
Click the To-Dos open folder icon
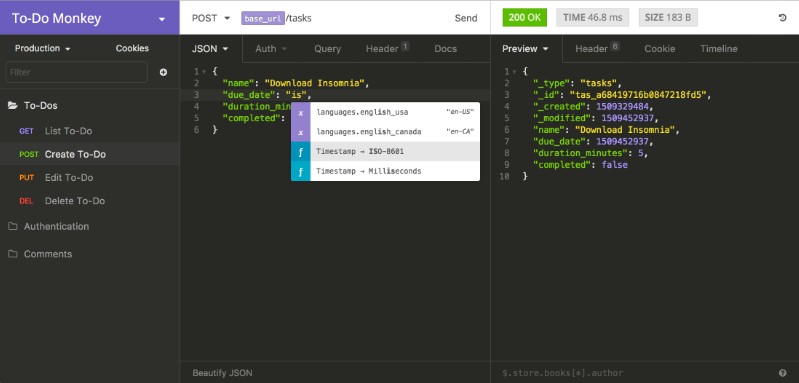[x=13, y=106]
